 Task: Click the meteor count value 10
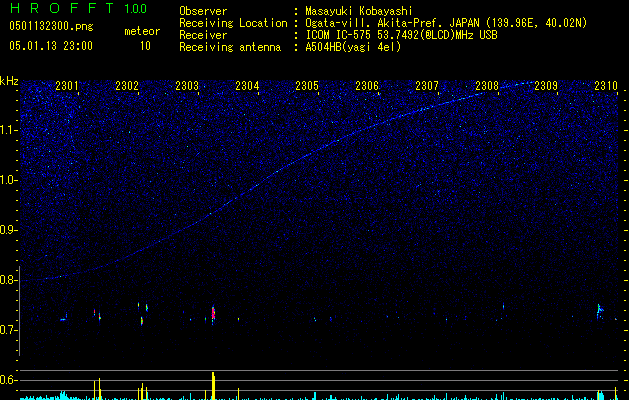pyautogui.click(x=145, y=46)
